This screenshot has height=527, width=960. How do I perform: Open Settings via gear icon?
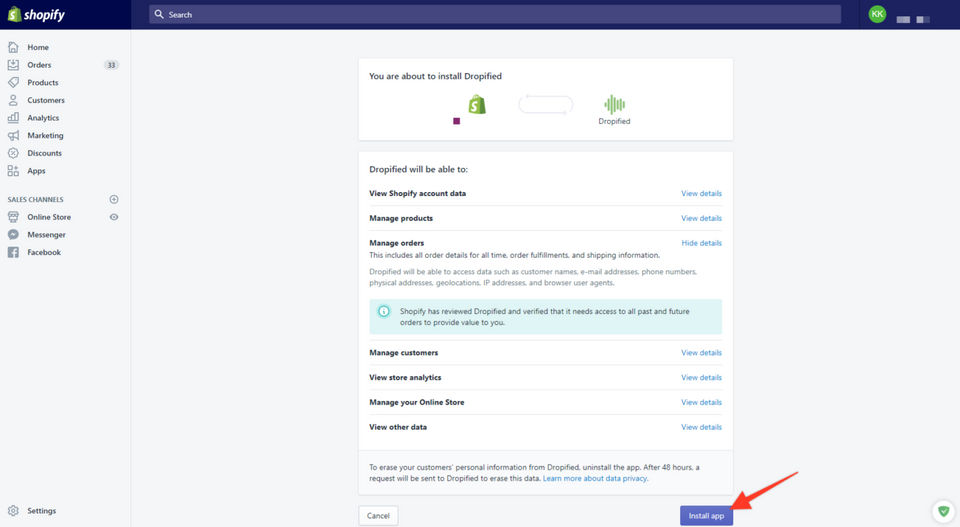[13, 510]
